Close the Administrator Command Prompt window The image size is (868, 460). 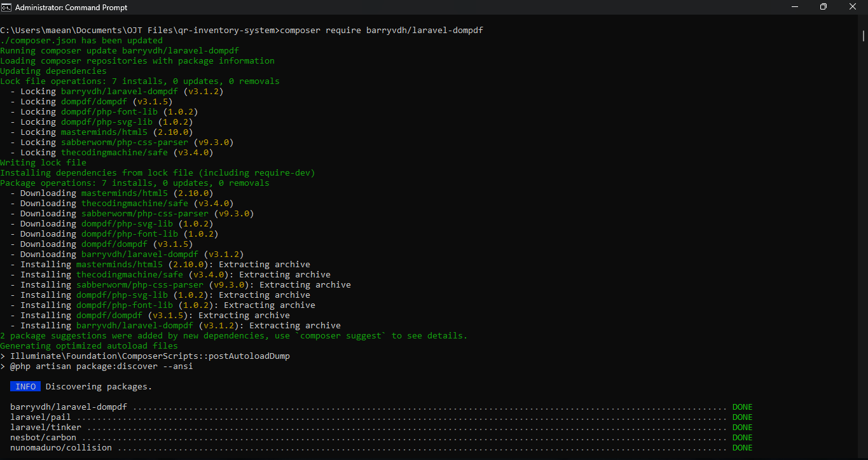click(x=853, y=7)
